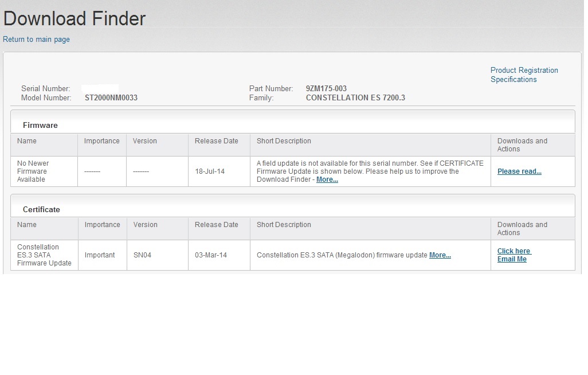The image size is (588, 375).
Task: Select Version header in Firmware table
Action: click(145, 141)
